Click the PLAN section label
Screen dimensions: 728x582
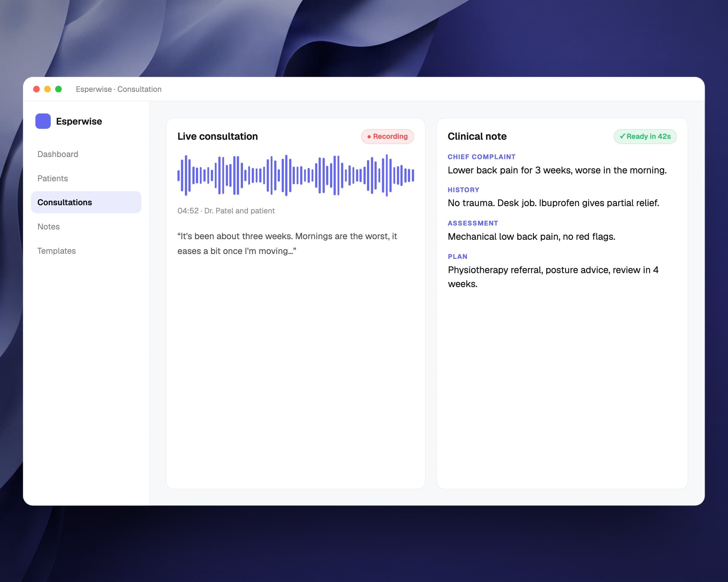(x=457, y=257)
